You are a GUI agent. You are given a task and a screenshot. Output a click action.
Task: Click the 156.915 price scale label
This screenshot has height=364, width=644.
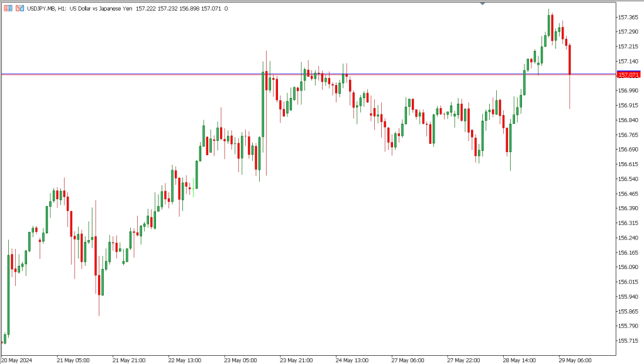628,106
